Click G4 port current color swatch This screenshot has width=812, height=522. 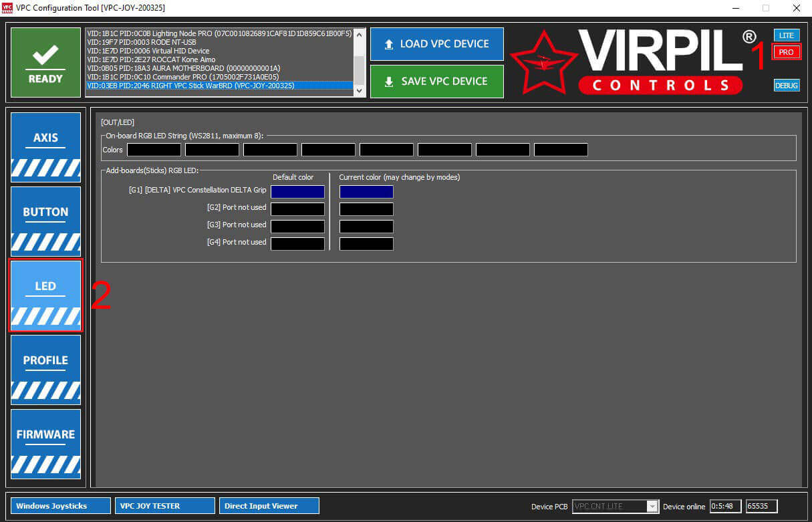tap(366, 244)
